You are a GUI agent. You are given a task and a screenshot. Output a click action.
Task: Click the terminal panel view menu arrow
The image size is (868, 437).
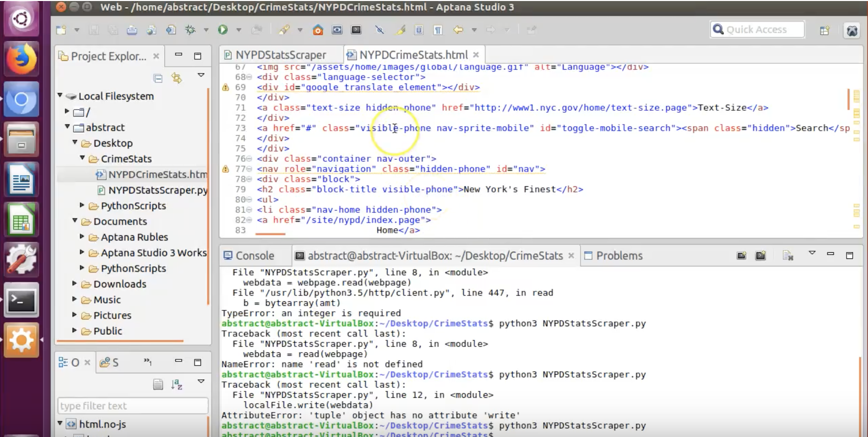(x=812, y=253)
